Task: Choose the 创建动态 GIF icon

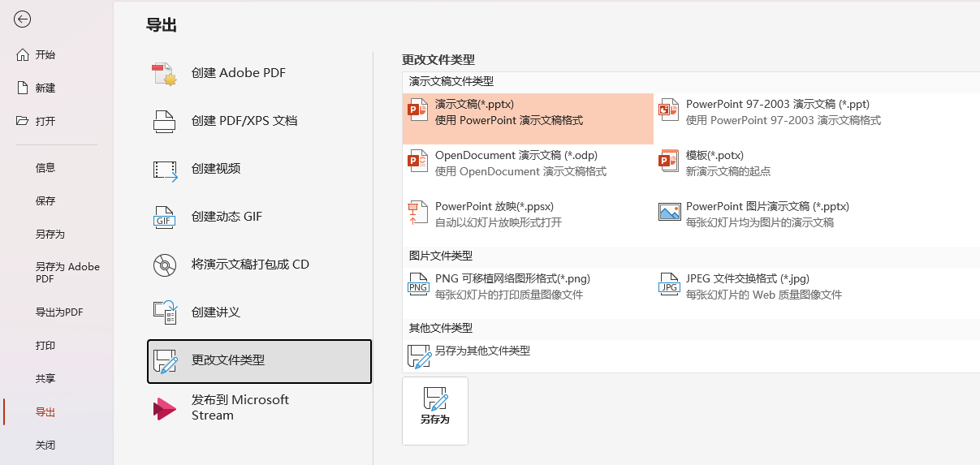Action: click(165, 217)
